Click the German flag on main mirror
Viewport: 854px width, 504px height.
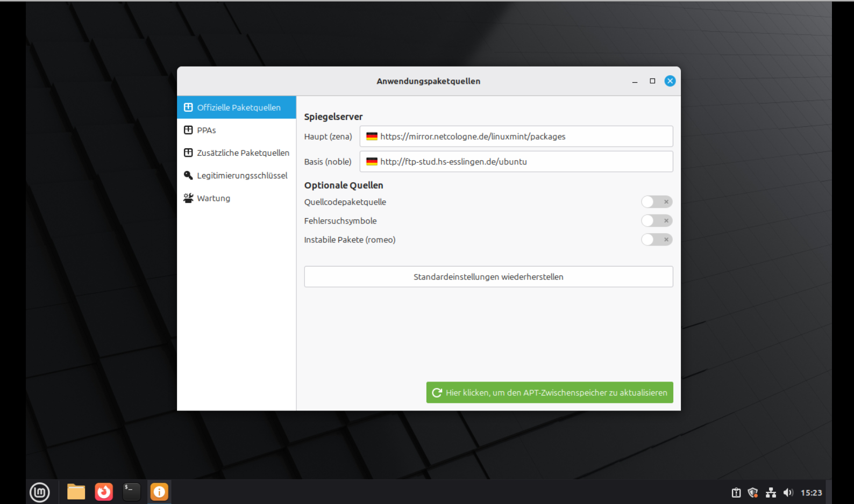pyautogui.click(x=372, y=136)
